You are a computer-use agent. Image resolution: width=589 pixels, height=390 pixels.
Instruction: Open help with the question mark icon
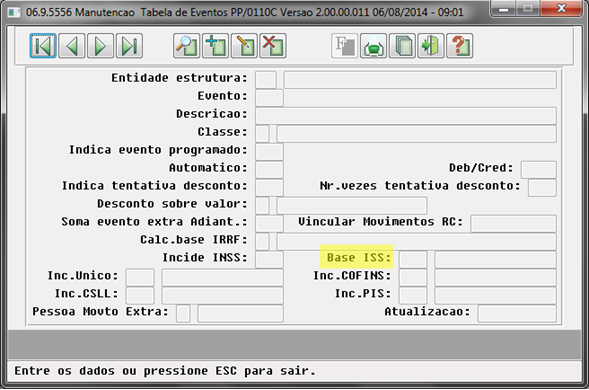point(460,46)
